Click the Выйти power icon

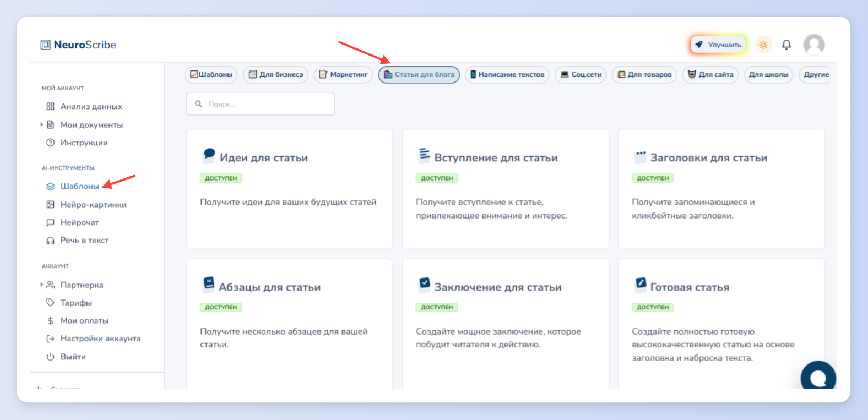coord(51,357)
